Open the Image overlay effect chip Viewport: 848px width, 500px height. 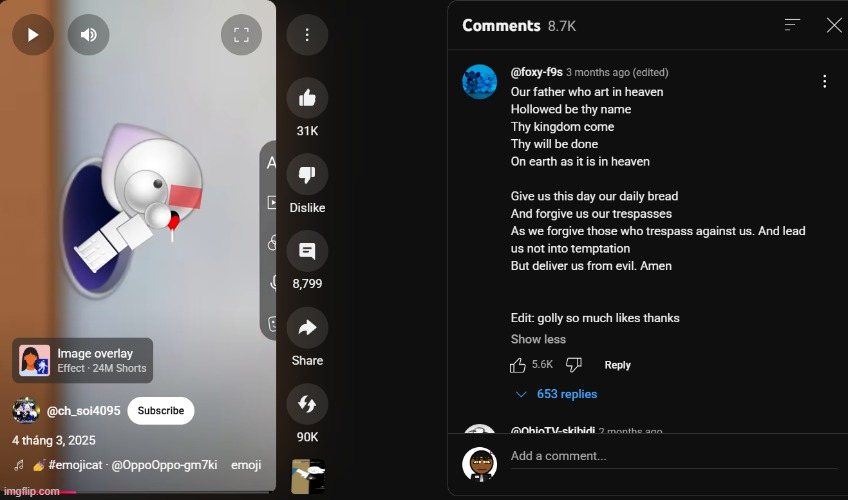83,361
